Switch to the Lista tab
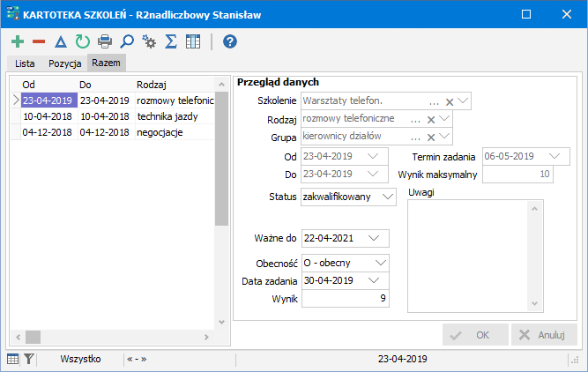The height and width of the screenshot is (372, 588). coord(25,63)
